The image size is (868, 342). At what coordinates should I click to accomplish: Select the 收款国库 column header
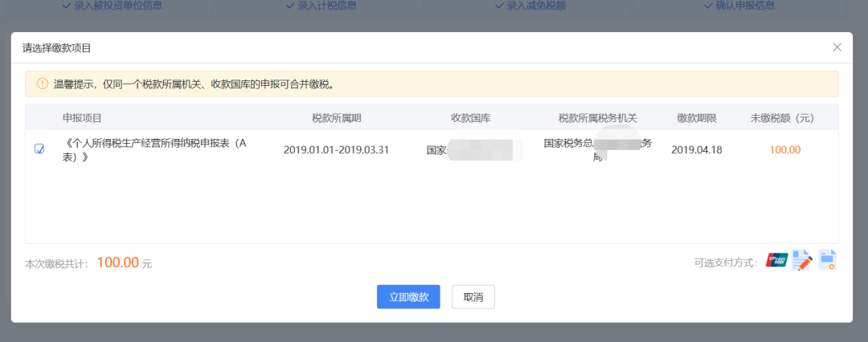click(470, 118)
